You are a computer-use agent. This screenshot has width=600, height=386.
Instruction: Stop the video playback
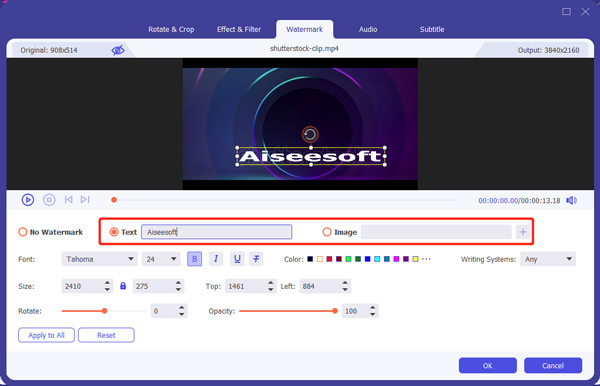point(49,200)
